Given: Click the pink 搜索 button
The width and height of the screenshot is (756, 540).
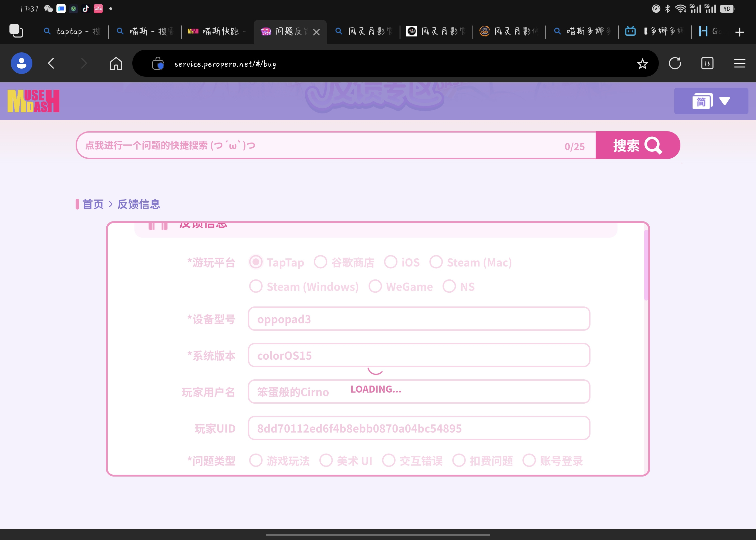Looking at the screenshot, I should (638, 145).
